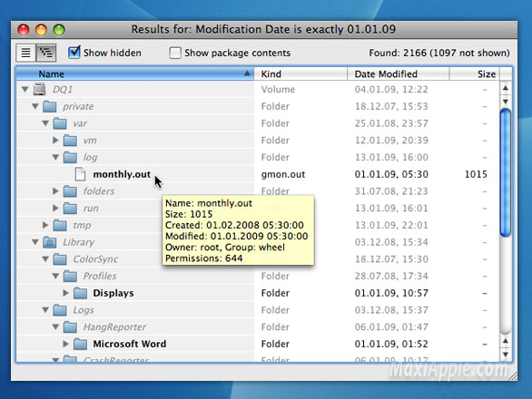532x399 pixels.
Task: Switch to hierarchical tree view
Action: click(46, 53)
